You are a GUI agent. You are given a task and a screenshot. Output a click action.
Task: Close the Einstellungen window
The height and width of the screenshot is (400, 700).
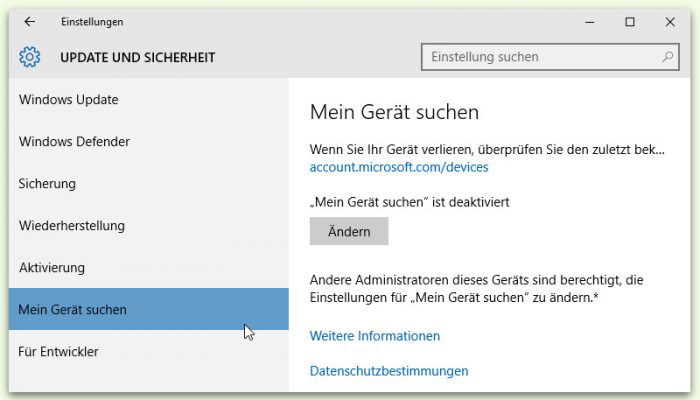670,22
